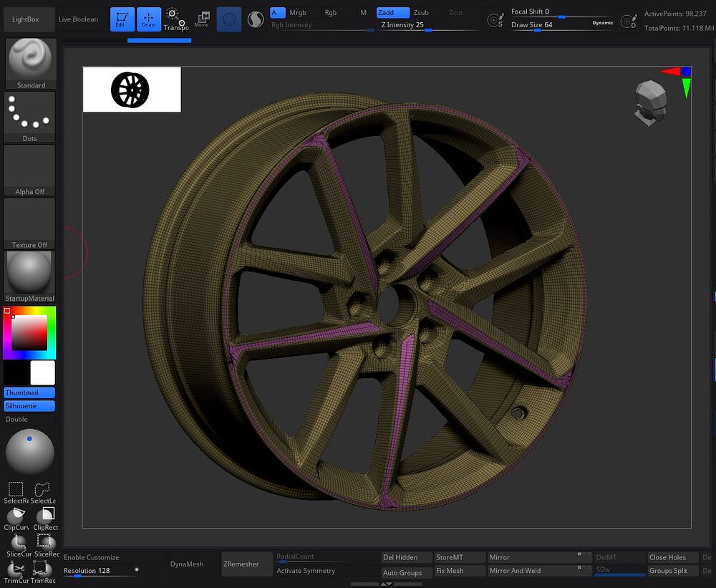The image size is (716, 588).
Task: Click StoreMT button
Action: point(460,557)
